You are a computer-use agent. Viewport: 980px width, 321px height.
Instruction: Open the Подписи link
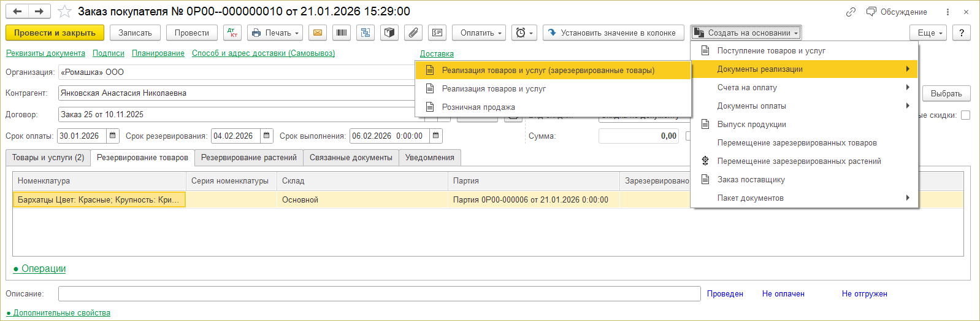109,53
